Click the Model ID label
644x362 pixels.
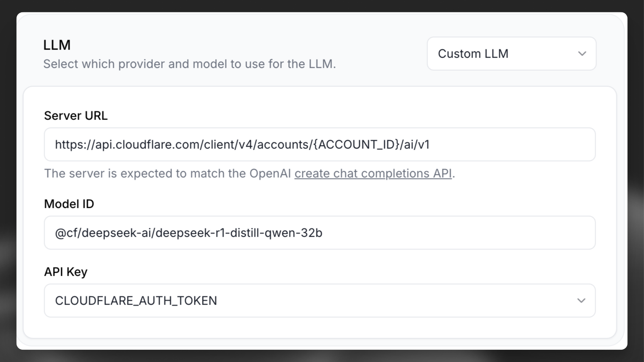coord(69,204)
